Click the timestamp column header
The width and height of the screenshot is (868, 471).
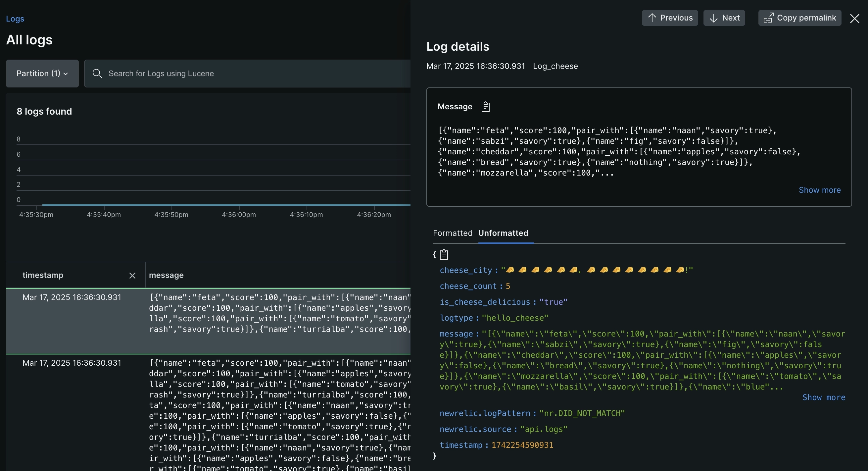point(43,275)
